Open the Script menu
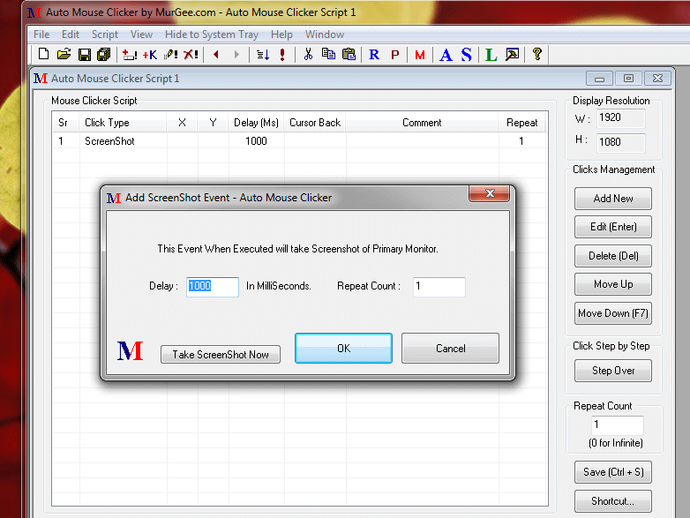 click(x=105, y=34)
